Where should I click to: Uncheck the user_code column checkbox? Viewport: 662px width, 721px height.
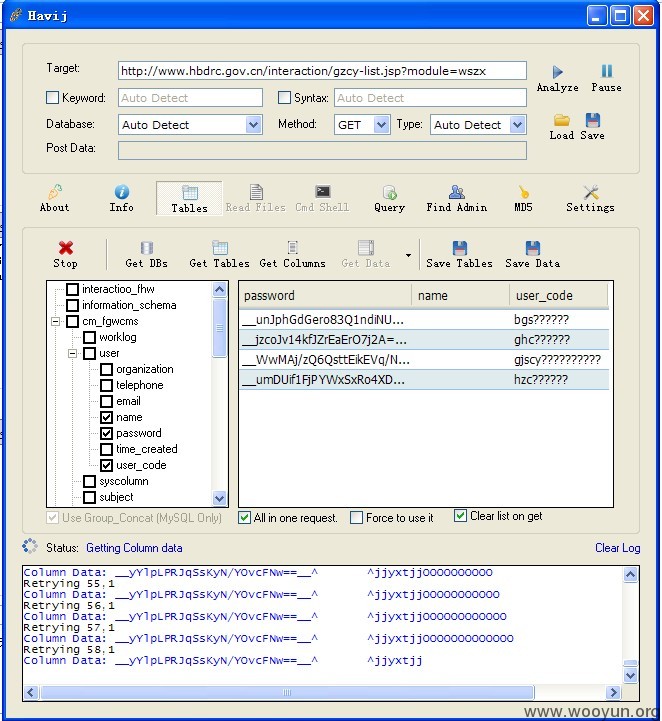point(107,465)
